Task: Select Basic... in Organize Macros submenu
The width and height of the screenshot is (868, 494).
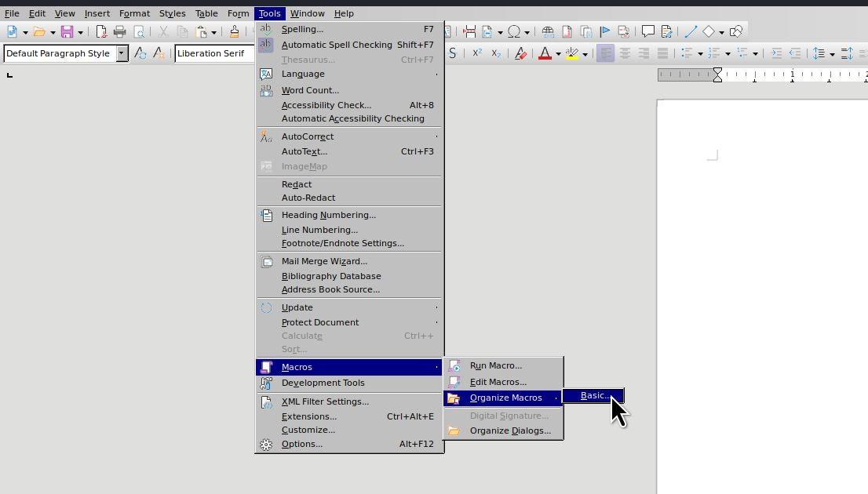Action: (x=593, y=396)
